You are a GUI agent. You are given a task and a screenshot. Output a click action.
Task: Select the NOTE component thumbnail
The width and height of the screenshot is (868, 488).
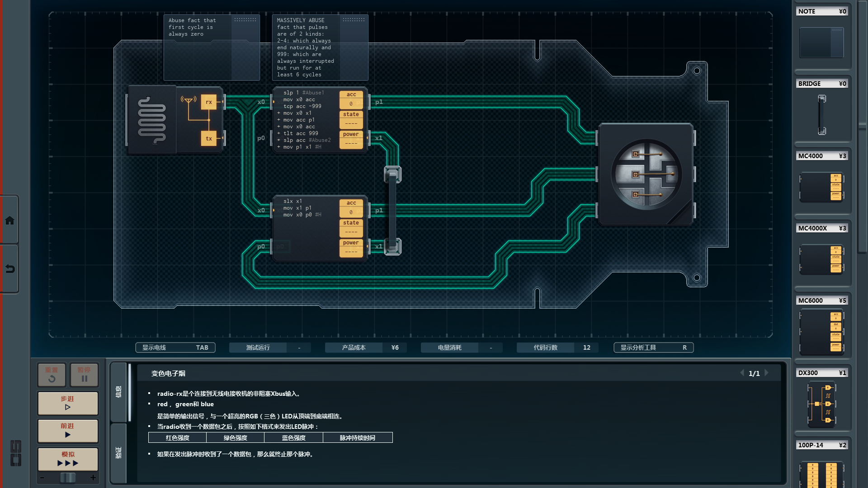point(821,42)
